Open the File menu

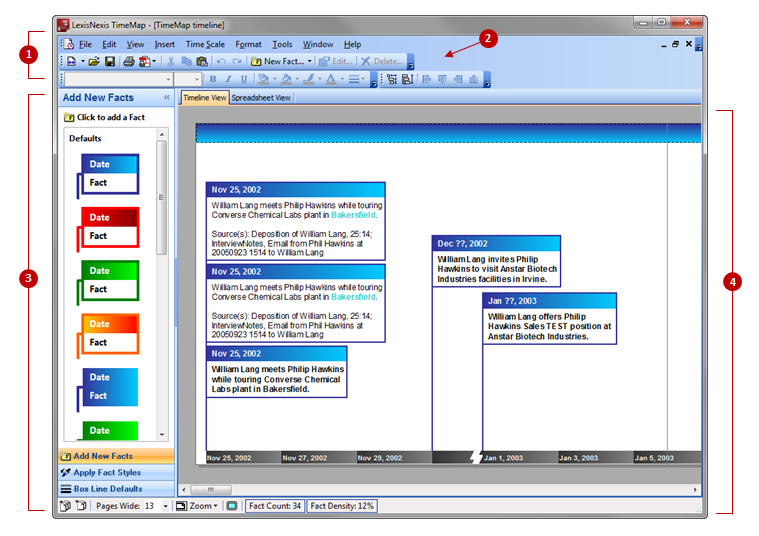pos(85,45)
